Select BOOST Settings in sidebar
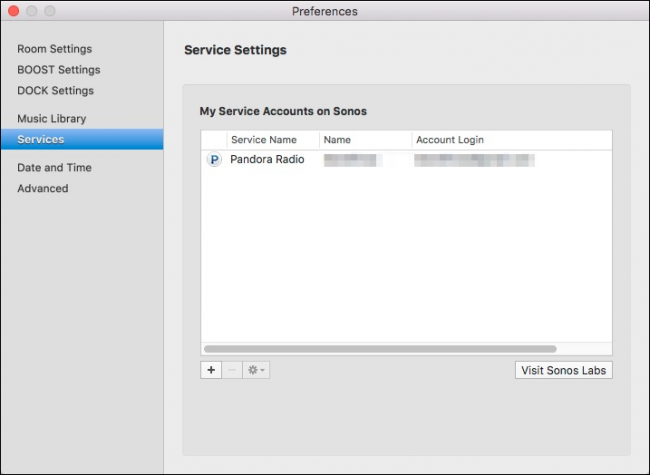This screenshot has height=475, width=650. (58, 70)
